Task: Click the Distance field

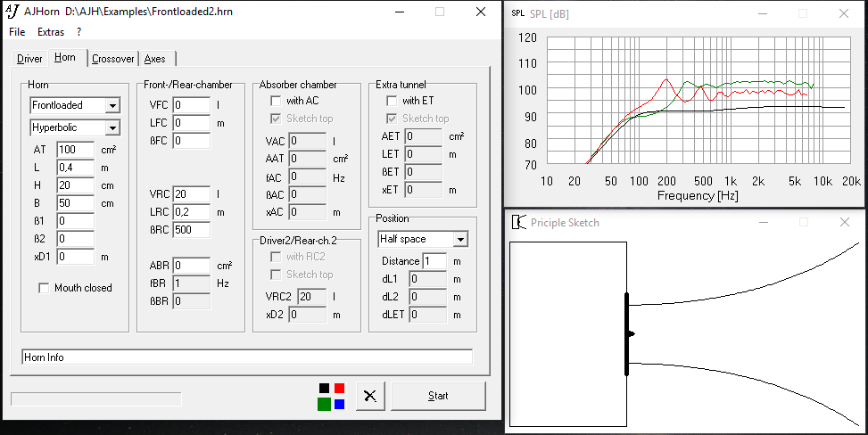Action: [434, 261]
